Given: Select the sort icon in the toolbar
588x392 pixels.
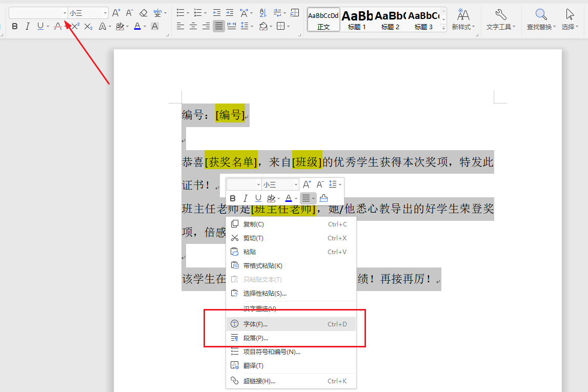Looking at the screenshot, I should click(263, 13).
